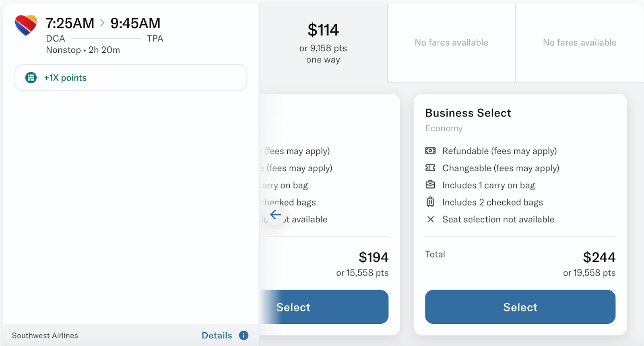The width and height of the screenshot is (644, 346).
Task: Click the 7:25AM departure time
Action: 70,23
